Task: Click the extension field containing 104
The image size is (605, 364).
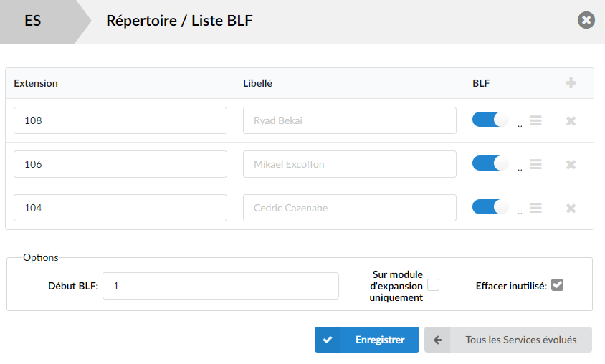Action: tap(120, 208)
